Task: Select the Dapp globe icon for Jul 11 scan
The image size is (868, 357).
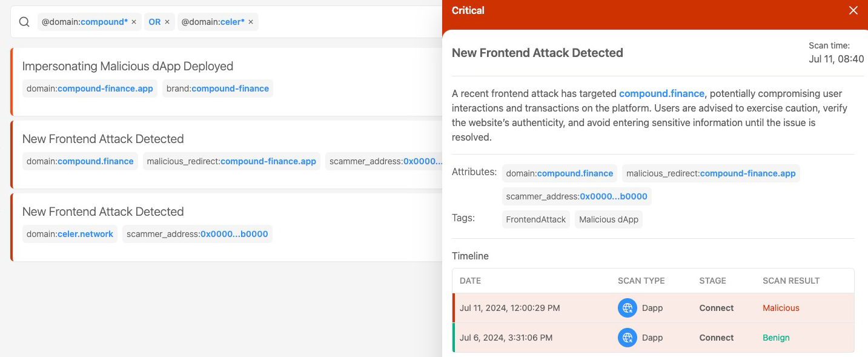Action: [x=628, y=308]
